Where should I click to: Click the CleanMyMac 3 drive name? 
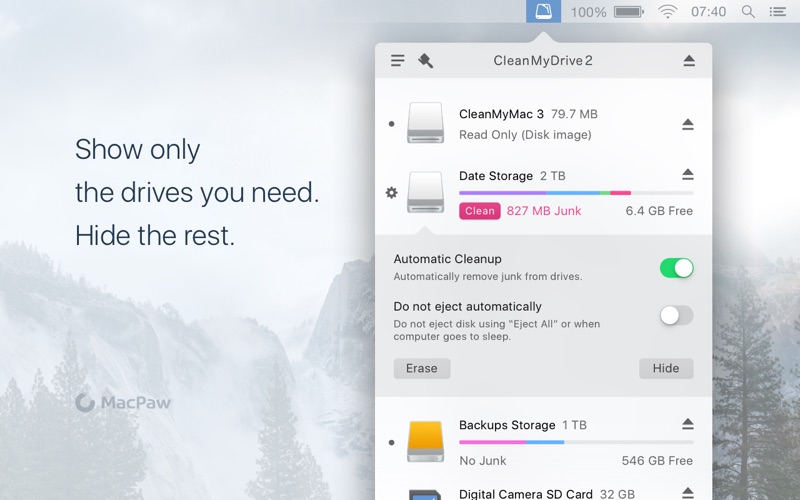tap(501, 114)
